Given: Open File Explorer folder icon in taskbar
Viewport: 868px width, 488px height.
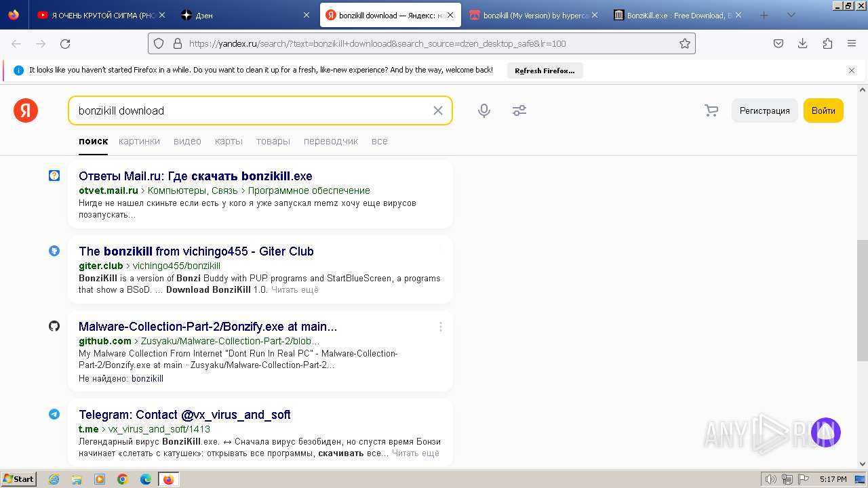Looking at the screenshot, I should coord(77,479).
